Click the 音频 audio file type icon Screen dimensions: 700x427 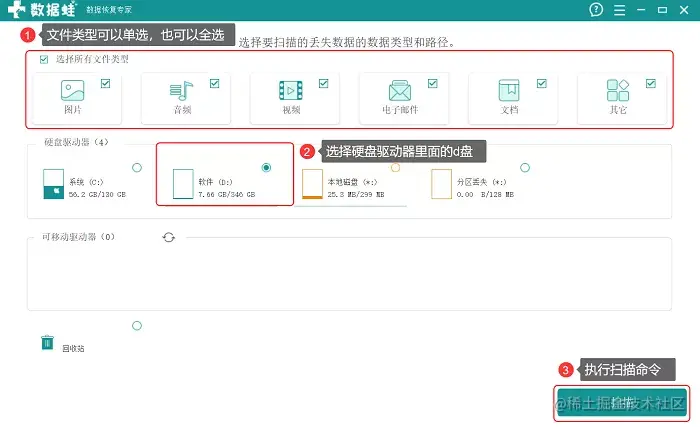(x=181, y=91)
